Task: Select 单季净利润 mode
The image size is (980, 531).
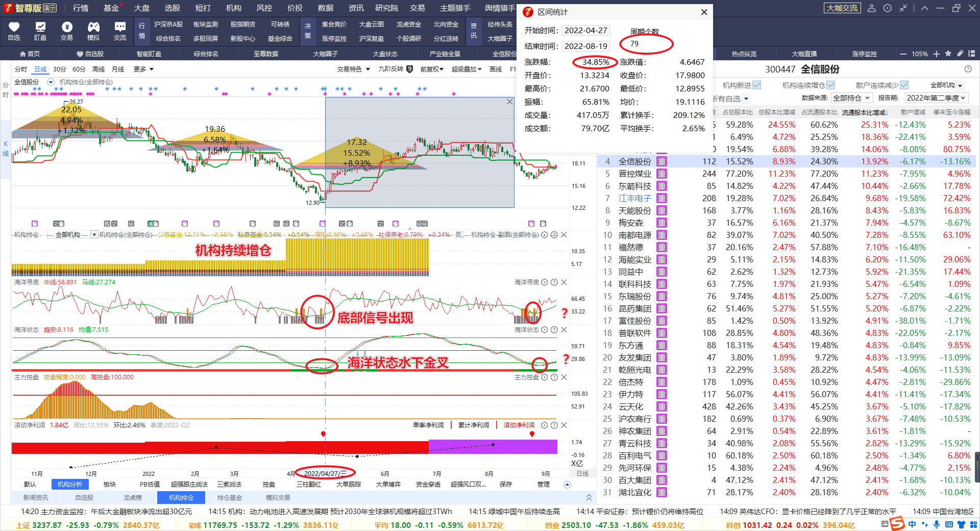Action: [x=428, y=425]
